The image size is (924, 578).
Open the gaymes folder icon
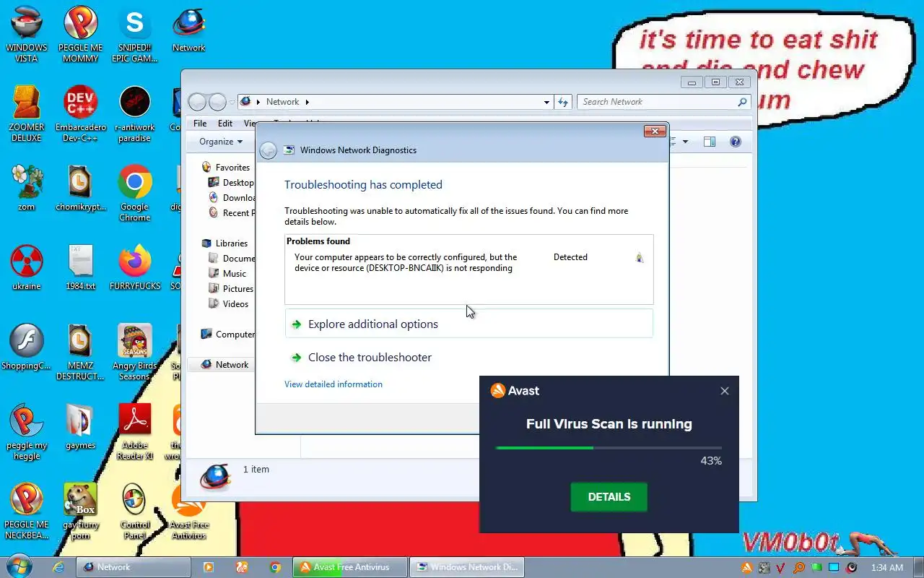click(x=80, y=426)
